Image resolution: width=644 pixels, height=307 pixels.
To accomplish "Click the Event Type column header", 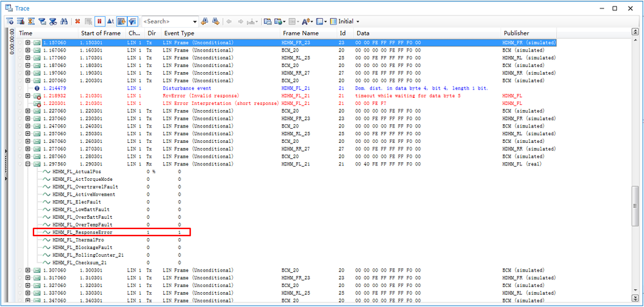I will pyautogui.click(x=220, y=33).
